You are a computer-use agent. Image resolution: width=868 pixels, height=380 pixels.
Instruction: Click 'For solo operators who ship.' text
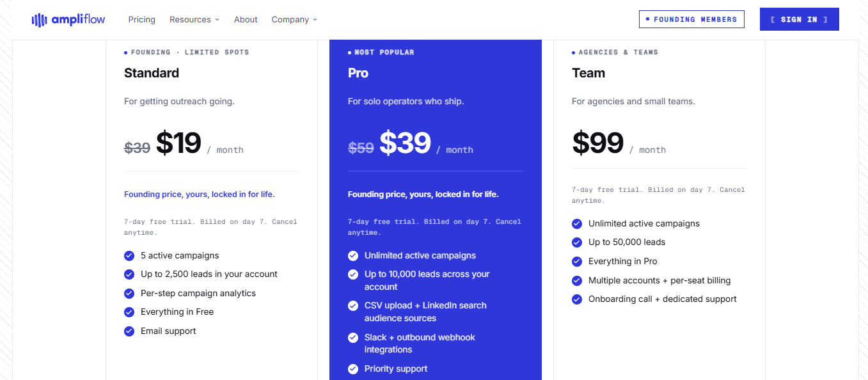click(x=406, y=101)
